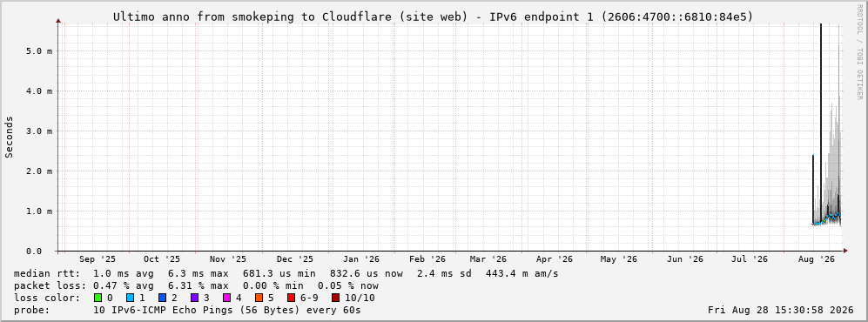The image size is (868, 322).
Task: Click the Aug '26 axis label
Action: [x=817, y=259]
